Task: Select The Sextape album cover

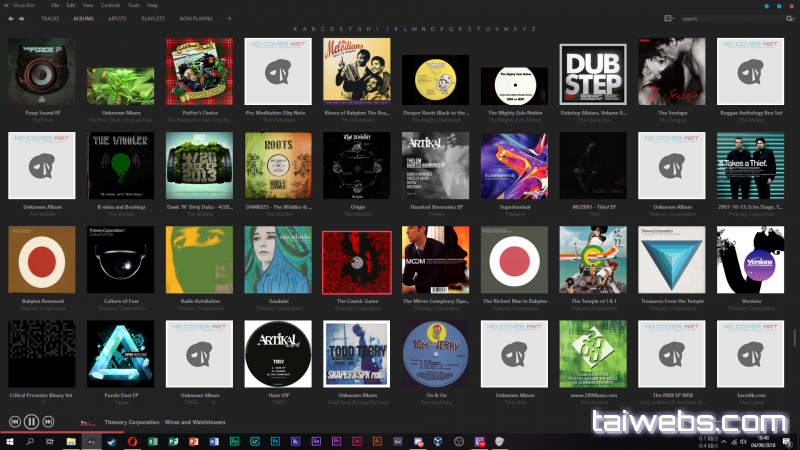Action: (671, 71)
